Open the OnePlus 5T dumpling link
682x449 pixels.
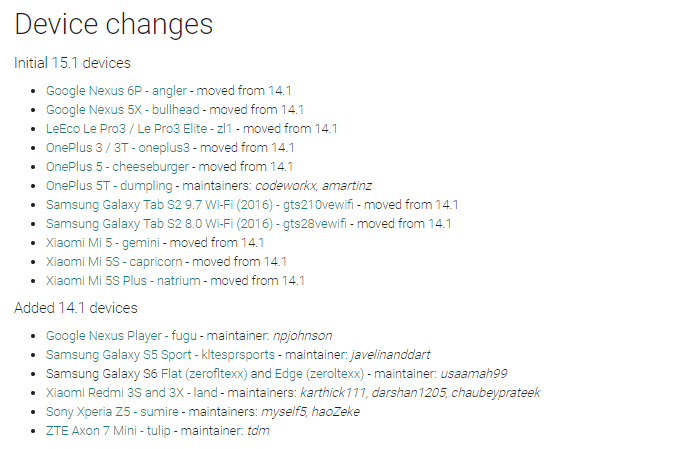coord(109,186)
